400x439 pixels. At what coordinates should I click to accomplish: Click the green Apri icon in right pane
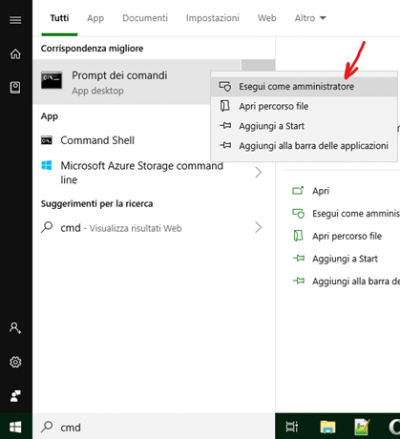click(298, 191)
